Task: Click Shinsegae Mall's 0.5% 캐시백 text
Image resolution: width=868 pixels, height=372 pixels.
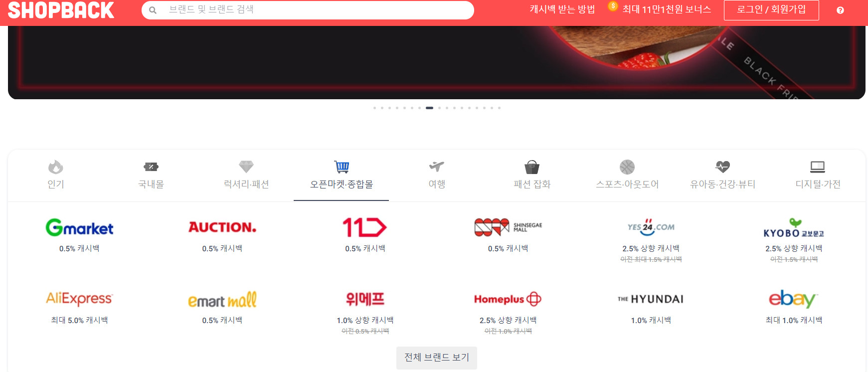Action: click(508, 248)
